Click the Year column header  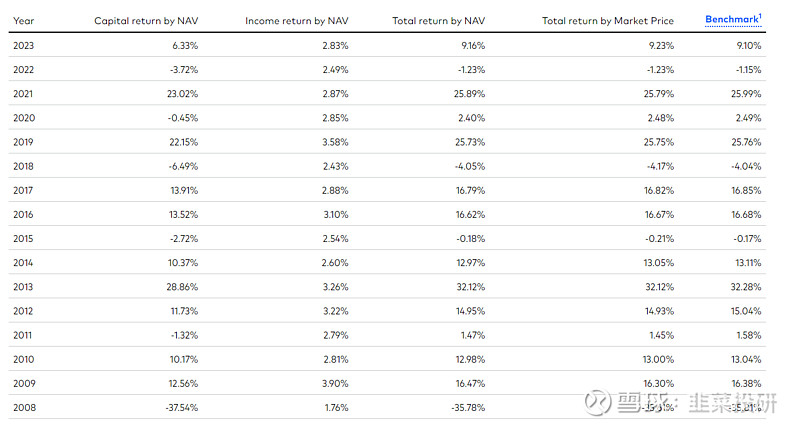pyautogui.click(x=24, y=21)
